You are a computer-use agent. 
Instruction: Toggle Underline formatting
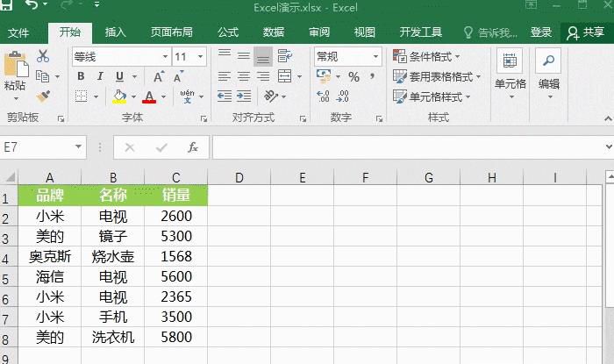tap(120, 76)
